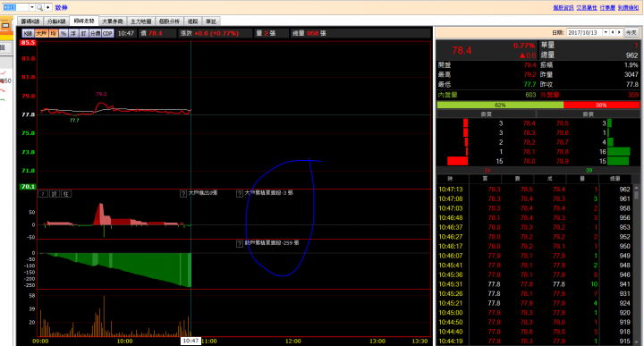Focus the stock code input field
This screenshot has height=346, width=644.
coord(15,7)
